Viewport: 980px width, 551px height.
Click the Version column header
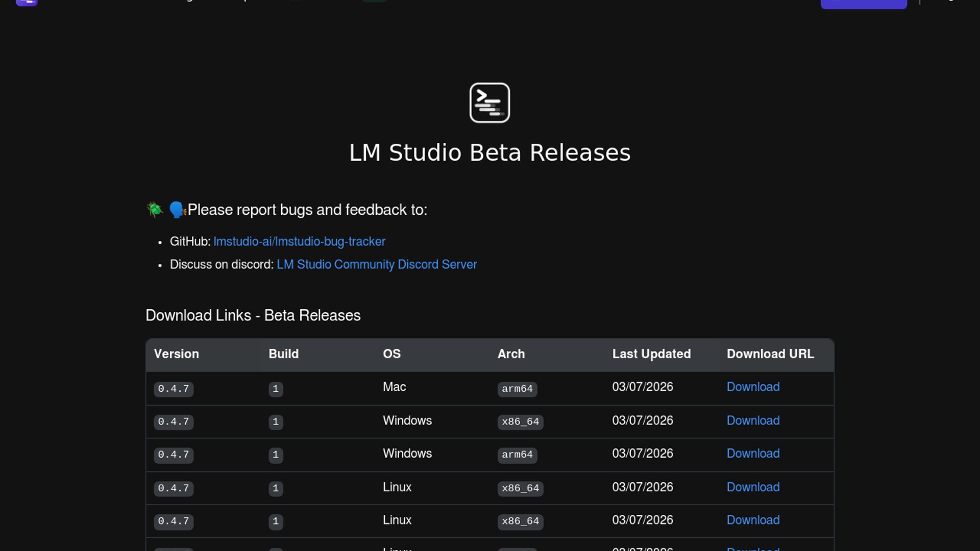(x=177, y=354)
